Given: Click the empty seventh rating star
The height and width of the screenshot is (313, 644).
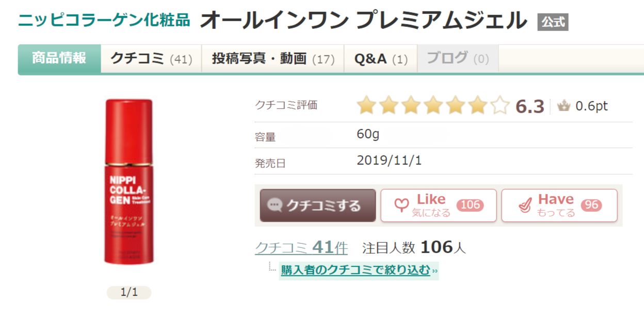Looking at the screenshot, I should 500,105.
